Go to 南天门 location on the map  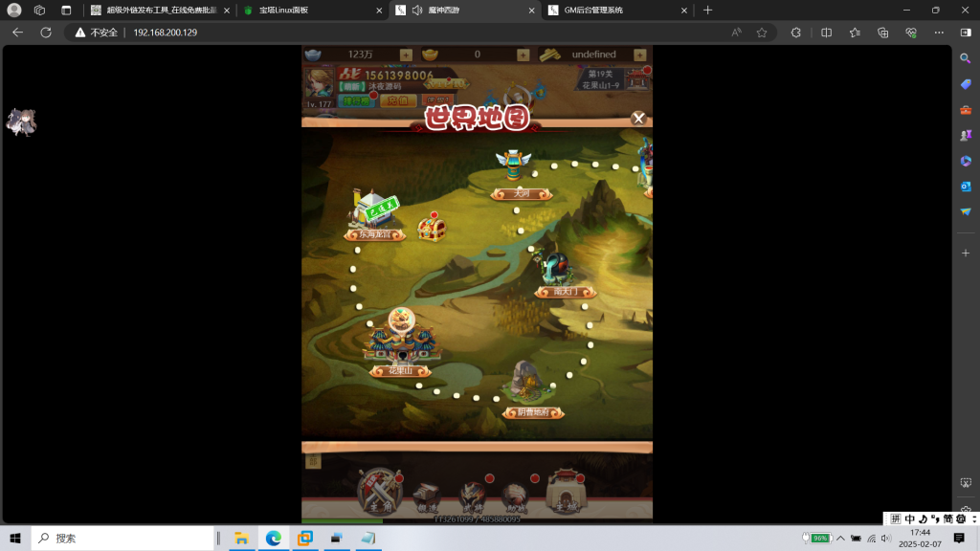point(557,271)
